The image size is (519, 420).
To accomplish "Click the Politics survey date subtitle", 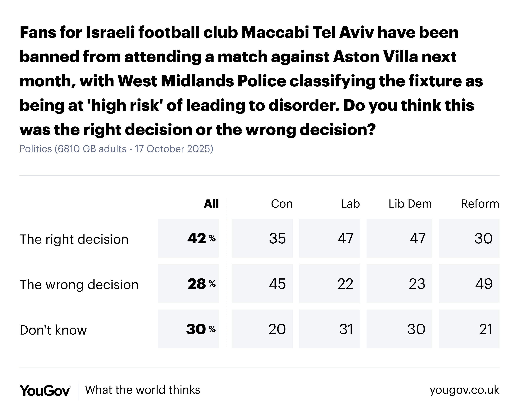I will pyautogui.click(x=116, y=149).
